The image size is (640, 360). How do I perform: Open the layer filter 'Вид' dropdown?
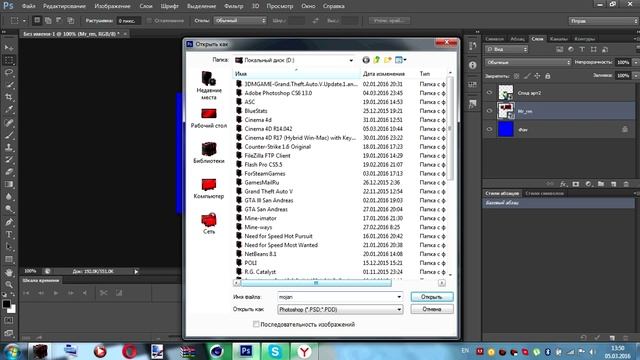click(x=507, y=49)
